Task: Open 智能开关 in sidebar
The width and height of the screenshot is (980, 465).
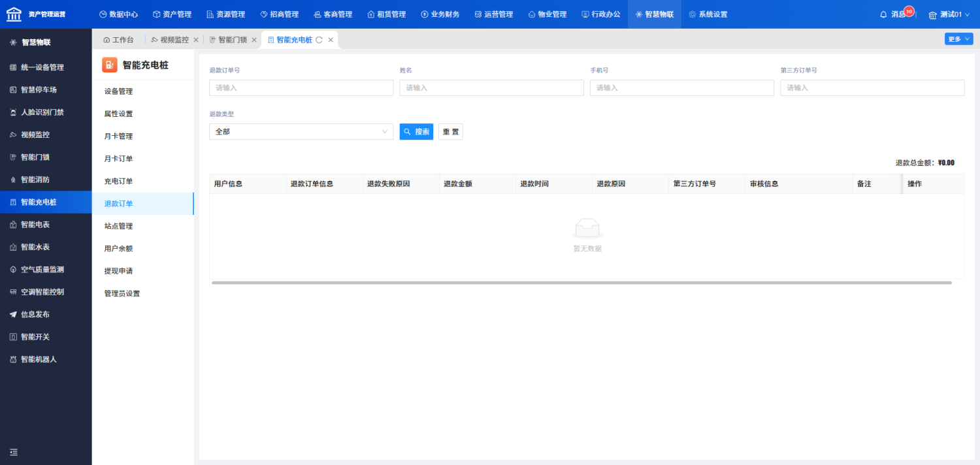Action: coord(46,337)
